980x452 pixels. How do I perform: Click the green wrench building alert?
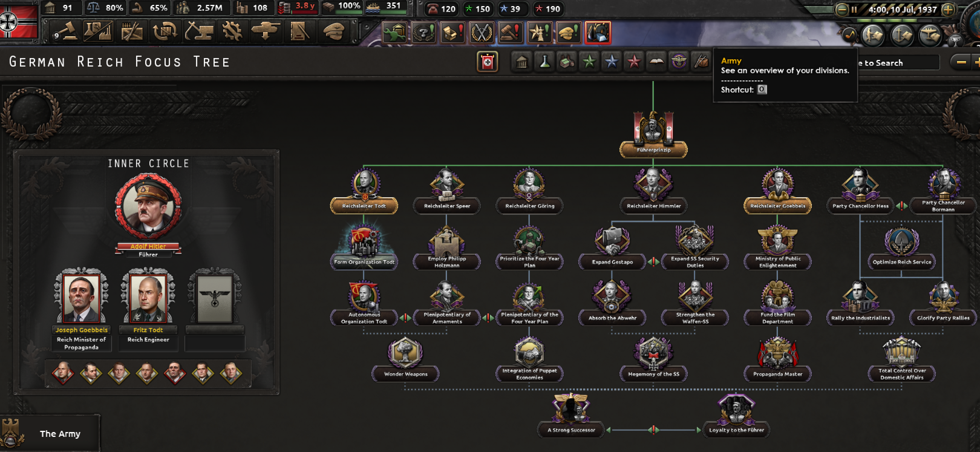click(x=394, y=32)
